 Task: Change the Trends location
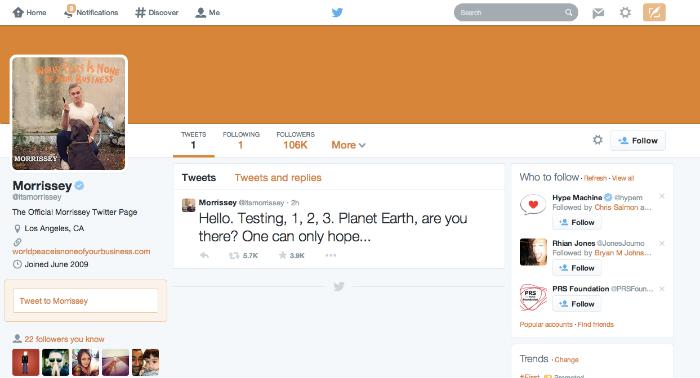pos(567,360)
